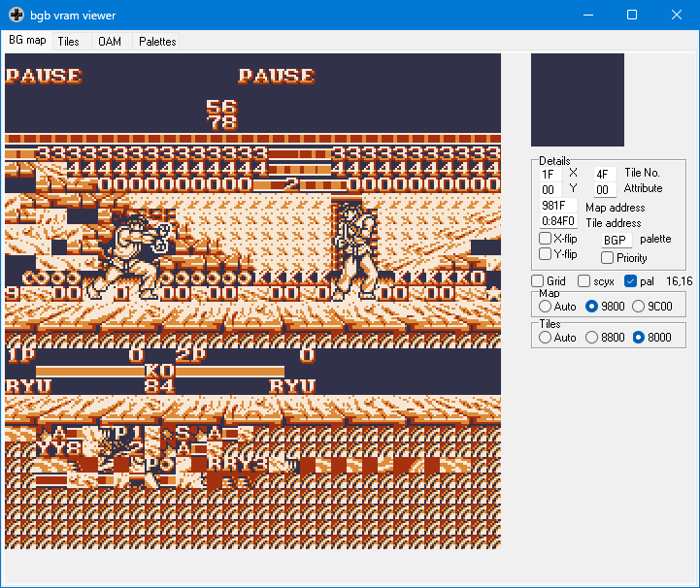This screenshot has height=588, width=700.
Task: Select the 8800 tiles radio button
Action: 591,338
